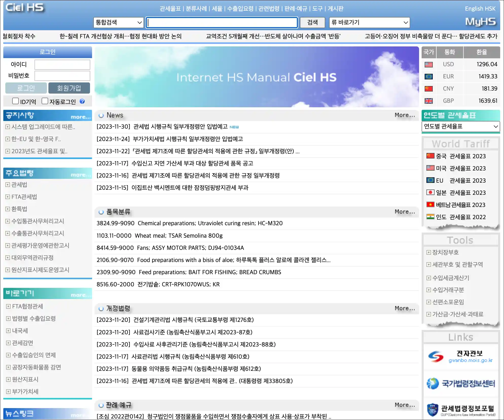Toggle the ID기억 checkbox
504x420 pixels.
[15, 101]
